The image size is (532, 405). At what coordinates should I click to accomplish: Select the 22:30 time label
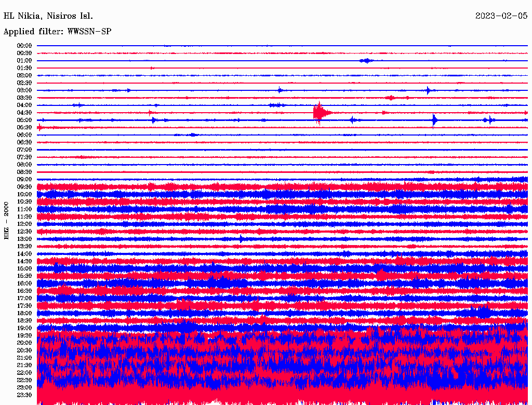point(24,380)
